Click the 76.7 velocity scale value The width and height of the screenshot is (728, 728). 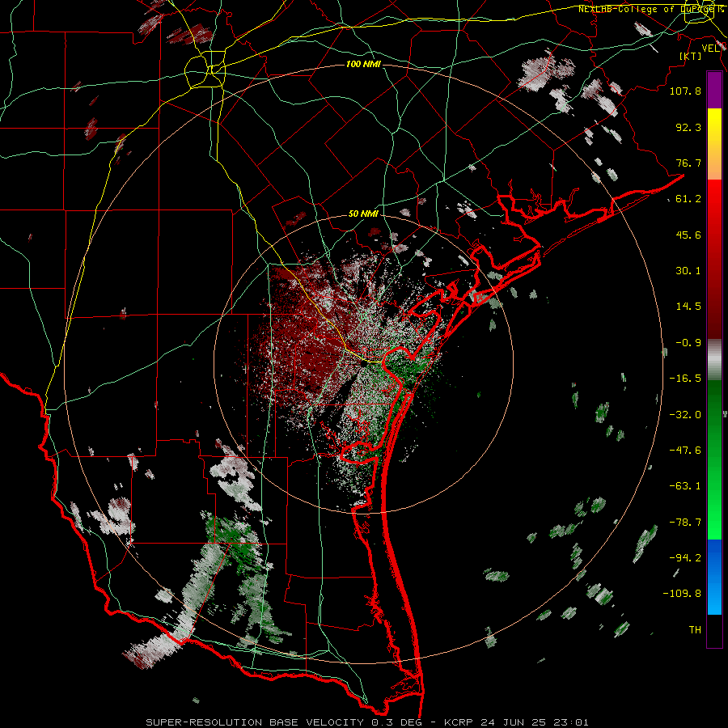tap(688, 163)
